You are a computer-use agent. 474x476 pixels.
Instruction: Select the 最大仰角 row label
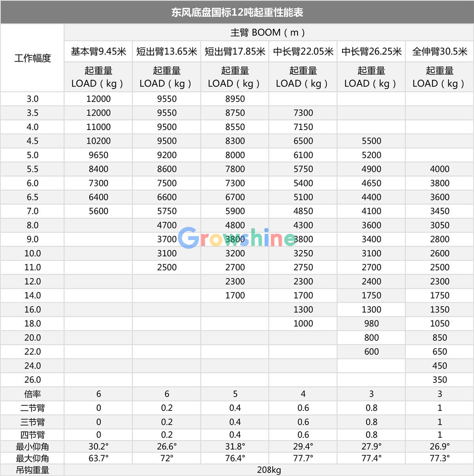(32, 459)
